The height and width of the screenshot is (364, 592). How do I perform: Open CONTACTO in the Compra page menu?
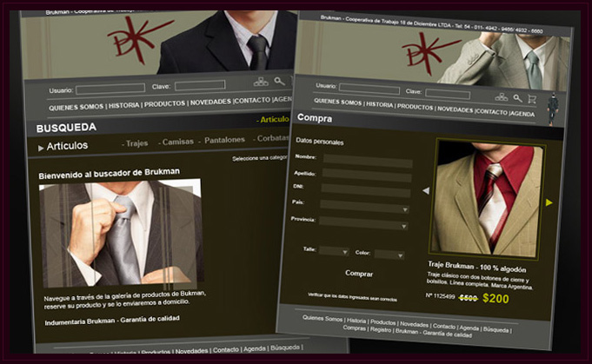tap(491, 112)
